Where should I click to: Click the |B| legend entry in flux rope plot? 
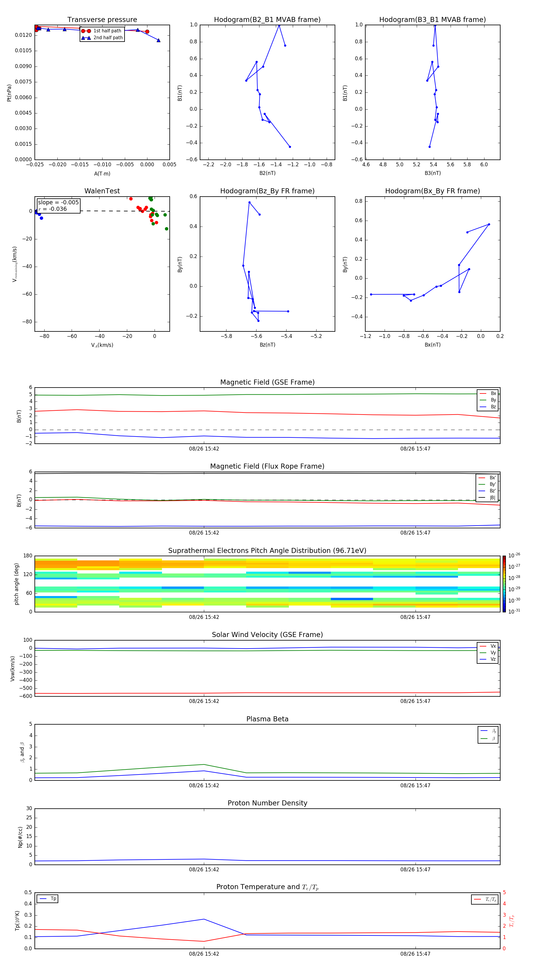pyautogui.click(x=487, y=498)
